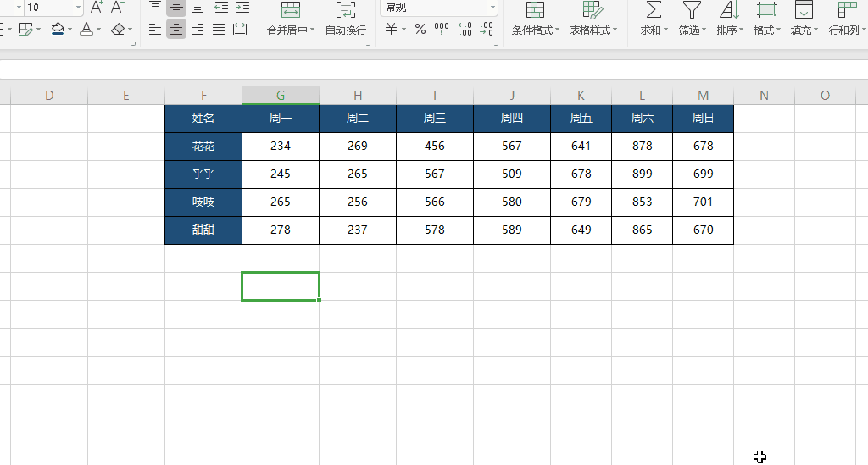Select cell containing 701
Image resolution: width=868 pixels, height=465 pixels.
point(703,202)
